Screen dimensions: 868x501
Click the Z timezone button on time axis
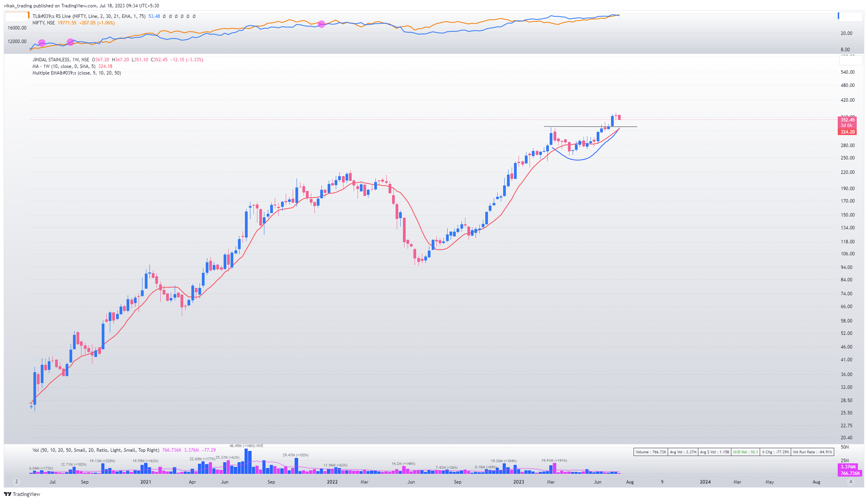17,482
